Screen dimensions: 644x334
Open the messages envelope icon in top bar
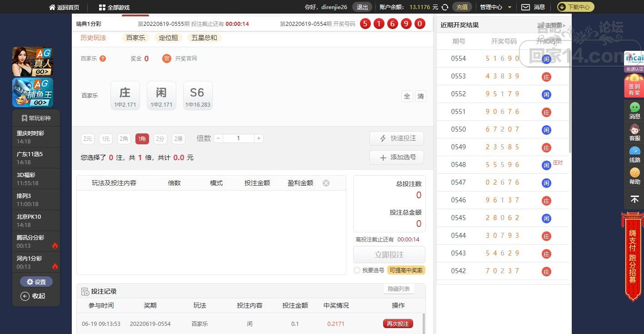tap(525, 7)
